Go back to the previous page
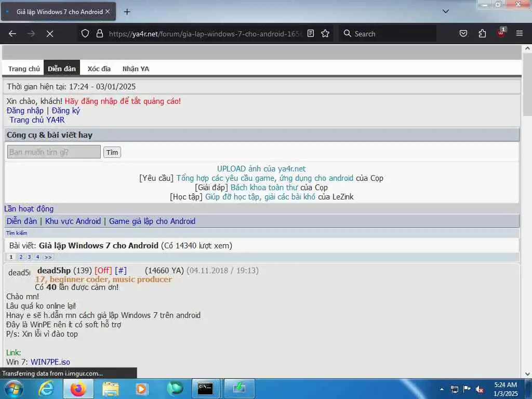This screenshot has width=532, height=399. pyautogui.click(x=12, y=34)
